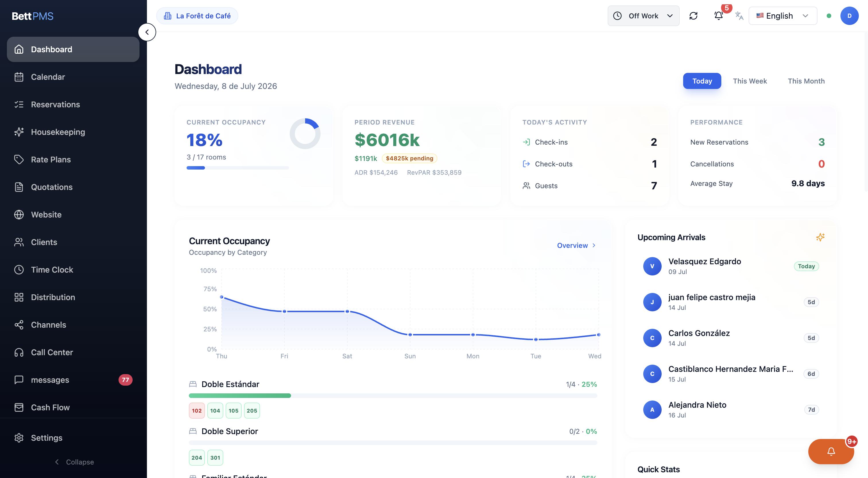Open Carlos González arrival entry

731,338
